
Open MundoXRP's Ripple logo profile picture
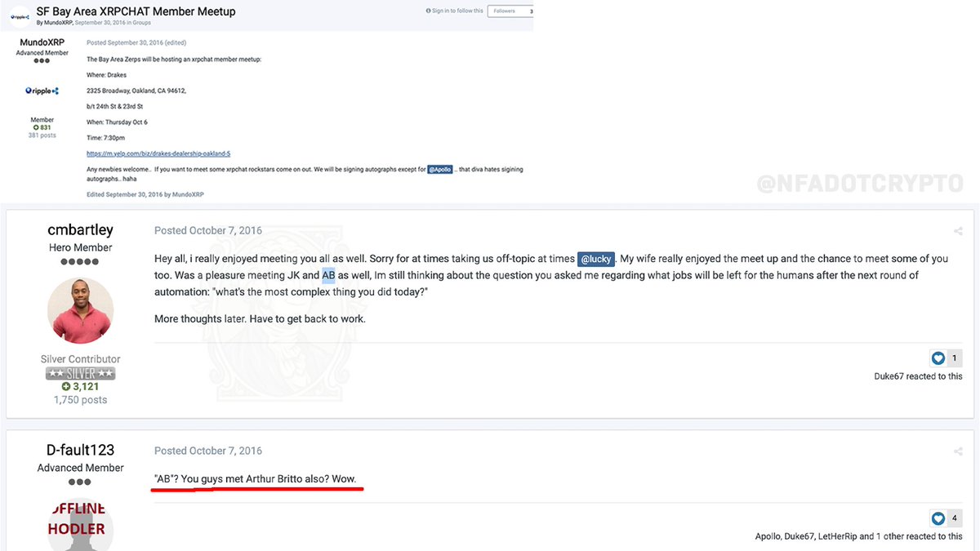point(42,91)
